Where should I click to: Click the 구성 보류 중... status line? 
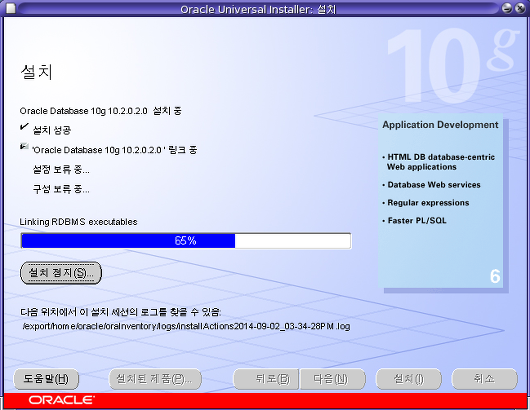[61, 189]
